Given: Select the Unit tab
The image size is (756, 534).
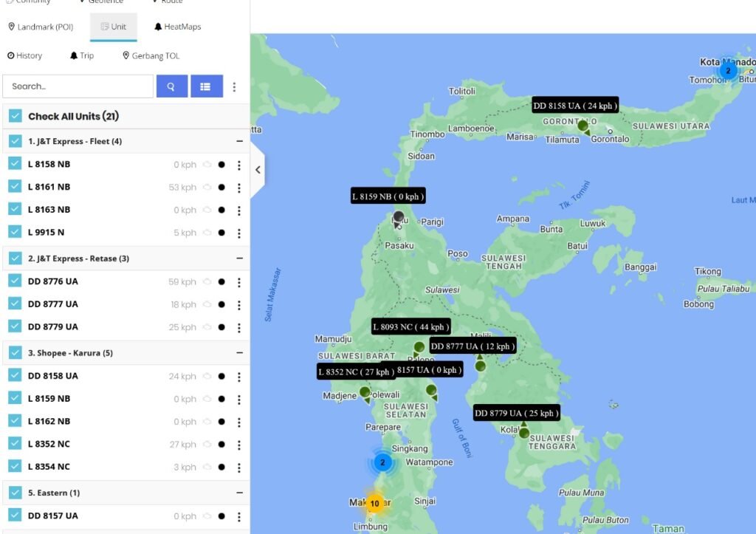Looking at the screenshot, I should [x=113, y=27].
